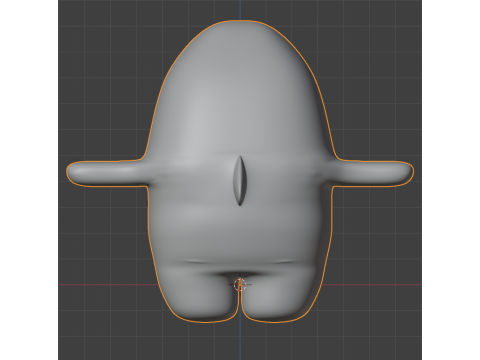Click the 3D cursor at the origin
480x360 pixels.
[240, 284]
